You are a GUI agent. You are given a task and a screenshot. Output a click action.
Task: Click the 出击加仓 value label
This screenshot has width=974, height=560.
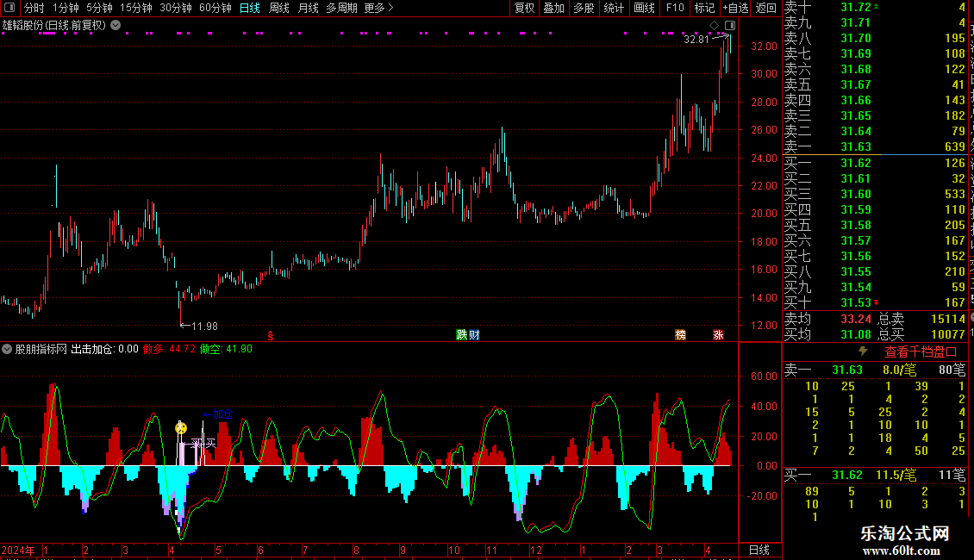104,350
